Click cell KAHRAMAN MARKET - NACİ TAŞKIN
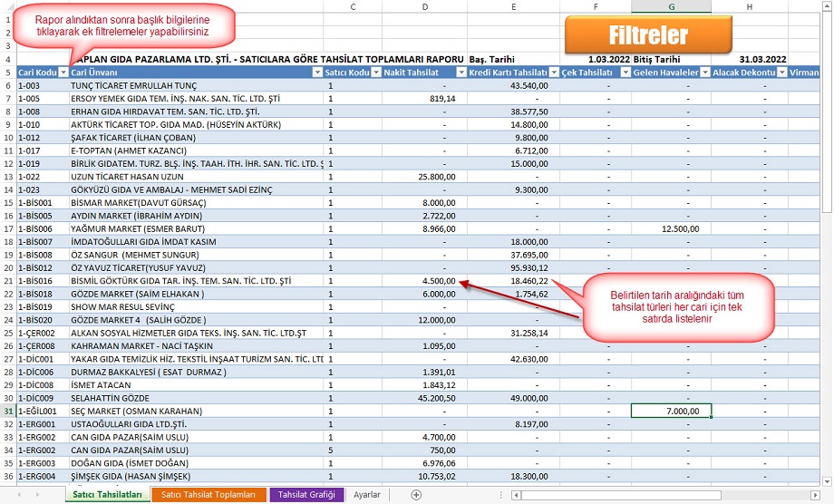This screenshot has width=834, height=504. tap(197, 346)
